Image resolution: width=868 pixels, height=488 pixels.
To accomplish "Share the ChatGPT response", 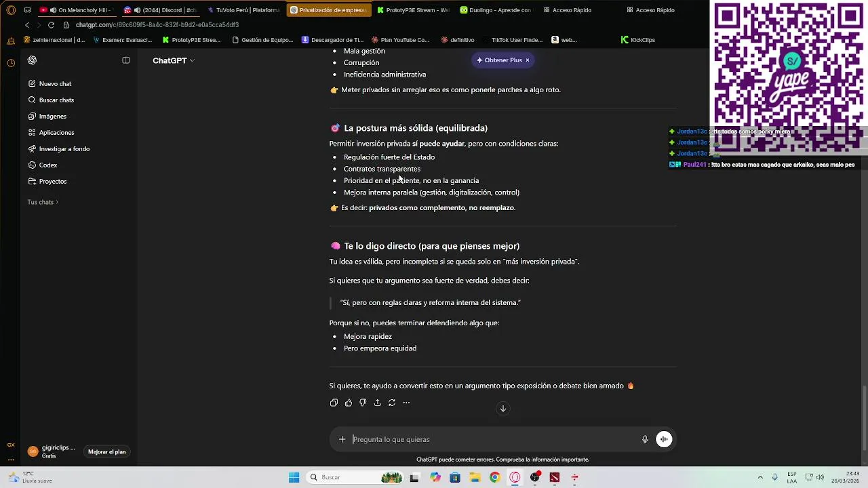I will click(378, 403).
